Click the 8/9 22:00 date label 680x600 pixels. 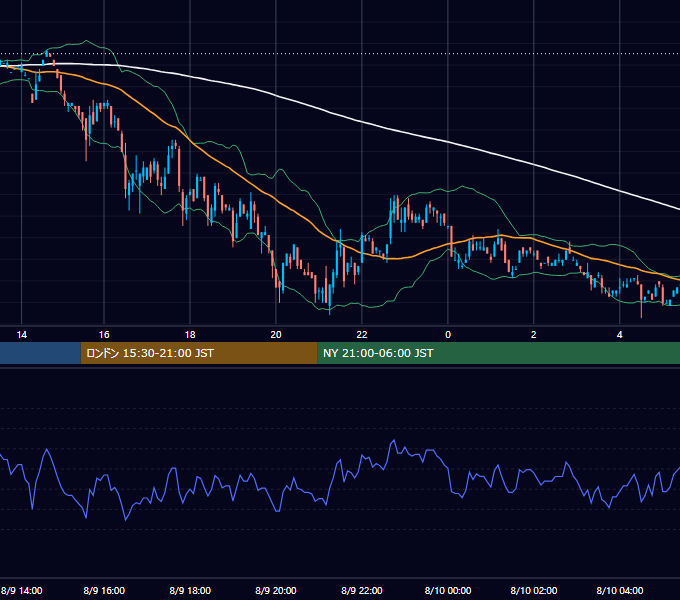362,590
